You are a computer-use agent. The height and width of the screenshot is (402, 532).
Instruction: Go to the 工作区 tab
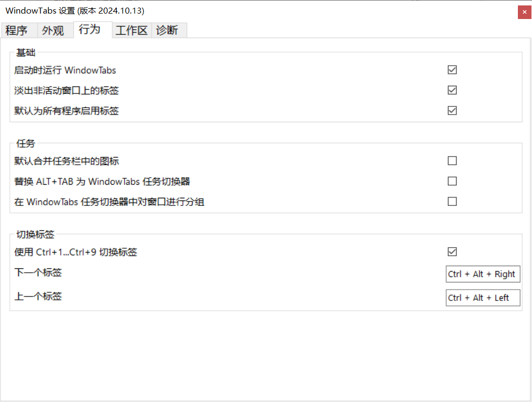(131, 30)
